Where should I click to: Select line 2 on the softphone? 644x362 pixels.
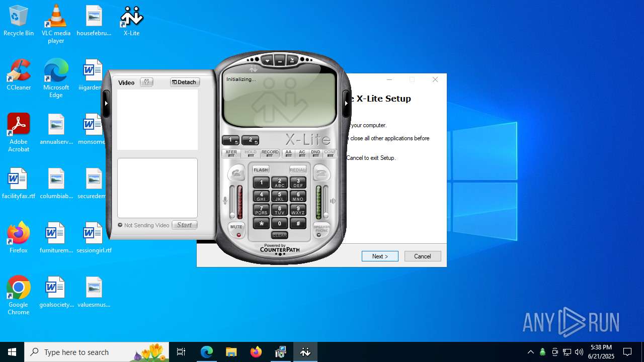[x=250, y=140]
